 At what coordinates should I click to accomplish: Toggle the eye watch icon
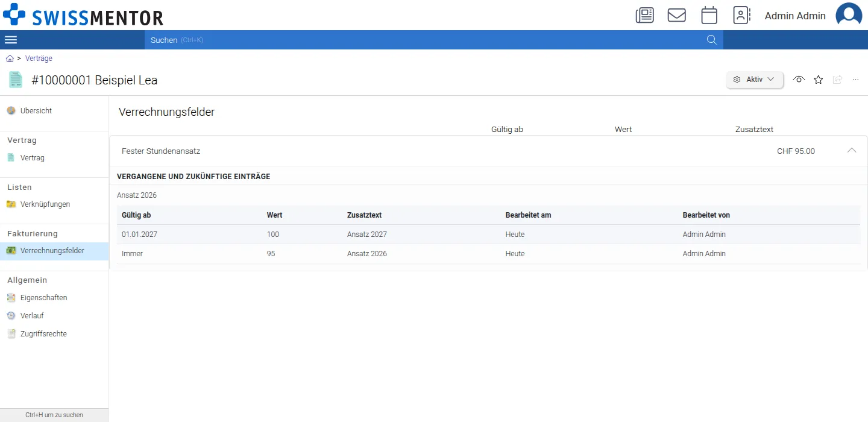point(799,80)
